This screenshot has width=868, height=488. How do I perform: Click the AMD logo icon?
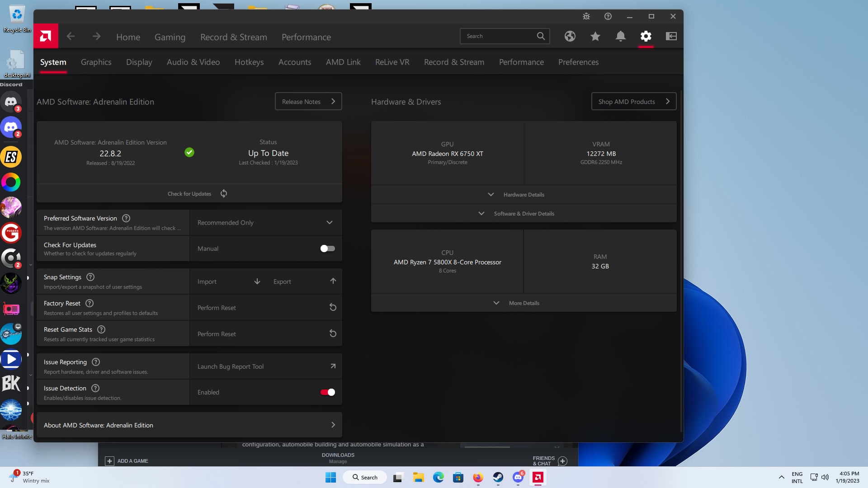tap(46, 36)
